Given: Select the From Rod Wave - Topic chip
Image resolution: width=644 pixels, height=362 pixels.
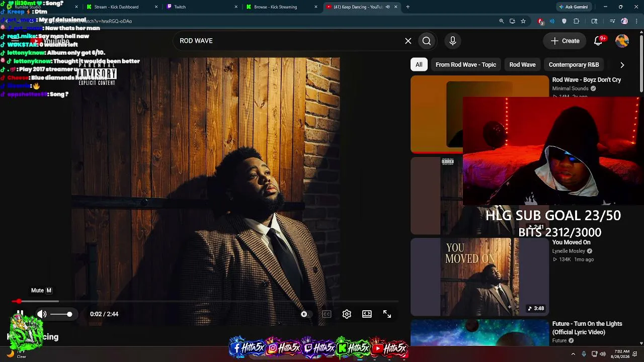Looking at the screenshot, I should 466,64.
